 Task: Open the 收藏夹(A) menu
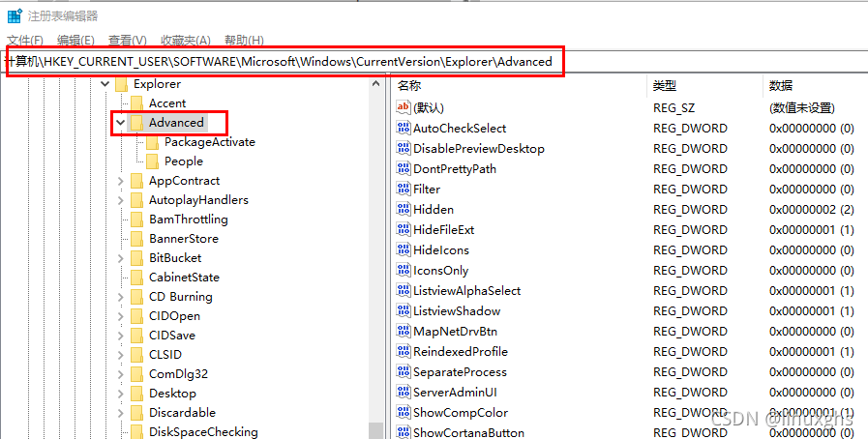(186, 41)
